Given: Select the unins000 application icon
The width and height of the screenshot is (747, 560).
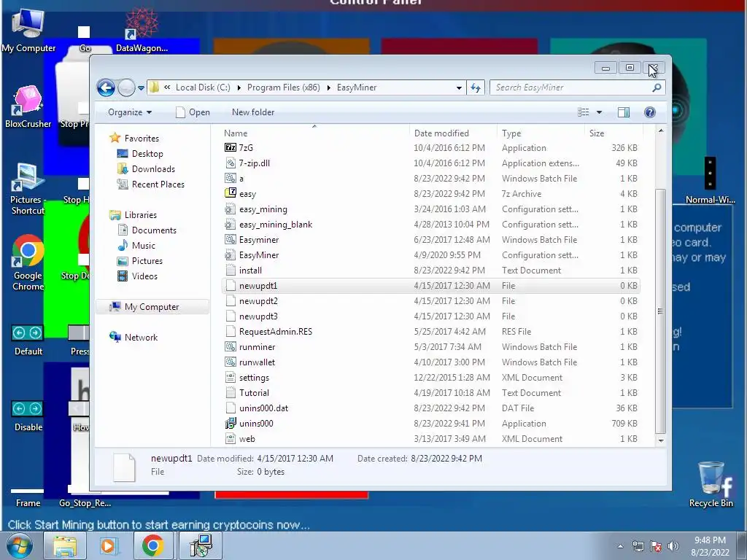Looking at the screenshot, I should (231, 424).
